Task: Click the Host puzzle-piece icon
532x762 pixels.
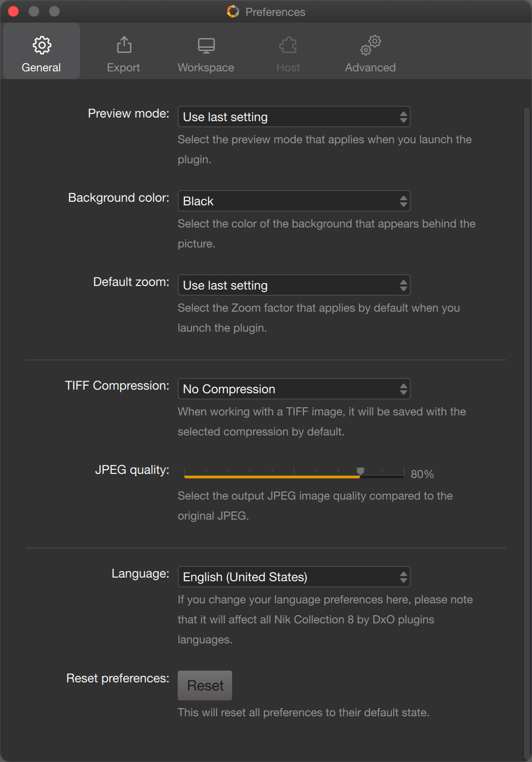Action: pyautogui.click(x=288, y=45)
